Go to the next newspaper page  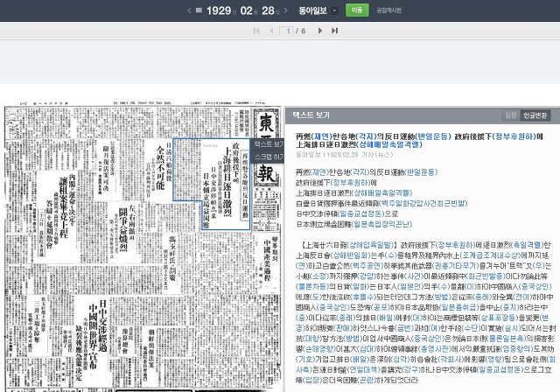tap(320, 31)
